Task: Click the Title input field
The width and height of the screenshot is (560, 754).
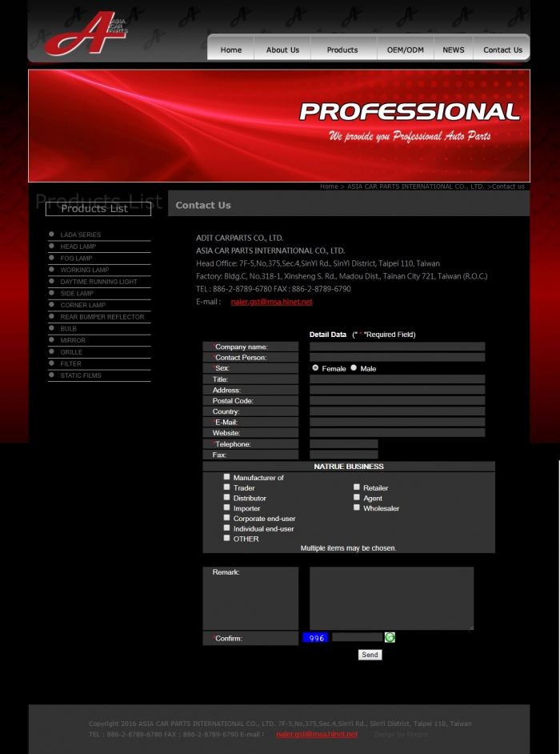Action: pos(397,379)
